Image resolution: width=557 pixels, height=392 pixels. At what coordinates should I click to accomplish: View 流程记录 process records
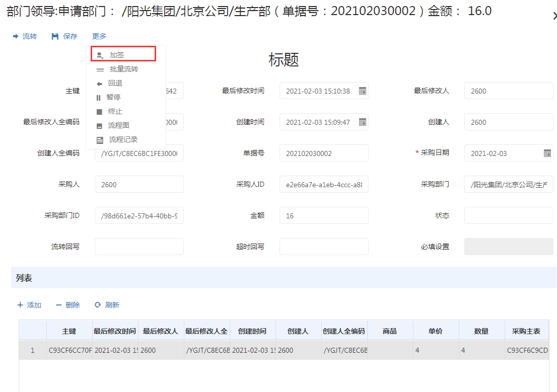tap(123, 139)
